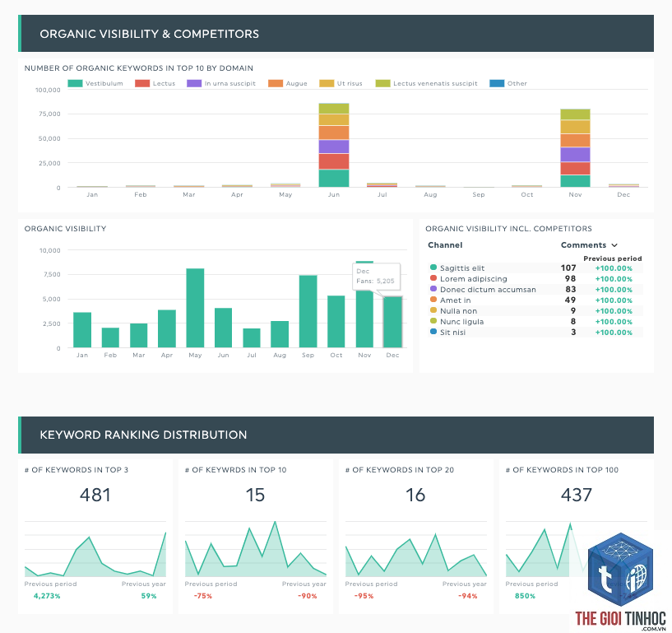Click the Channel column header
Image resolution: width=672 pixels, height=633 pixels.
tap(445, 244)
